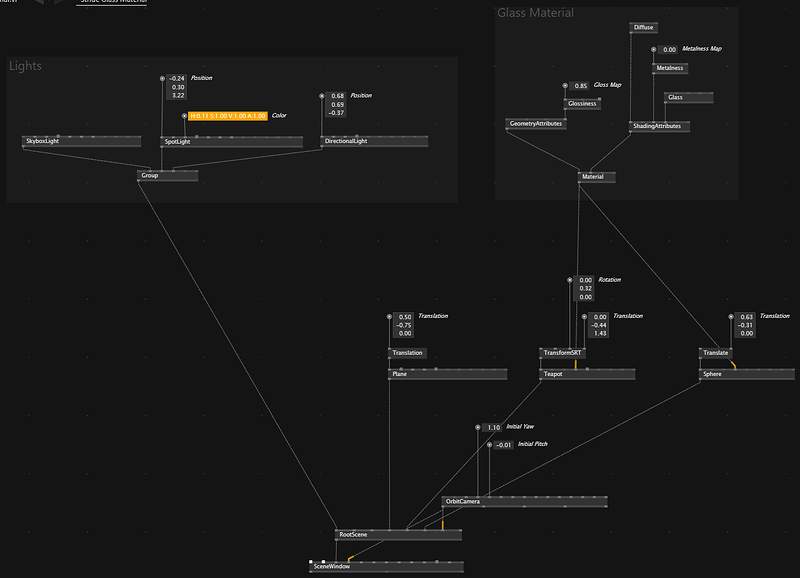The height and width of the screenshot is (578, 800).
Task: Select the GeometryAttributes node
Action: [x=536, y=124]
